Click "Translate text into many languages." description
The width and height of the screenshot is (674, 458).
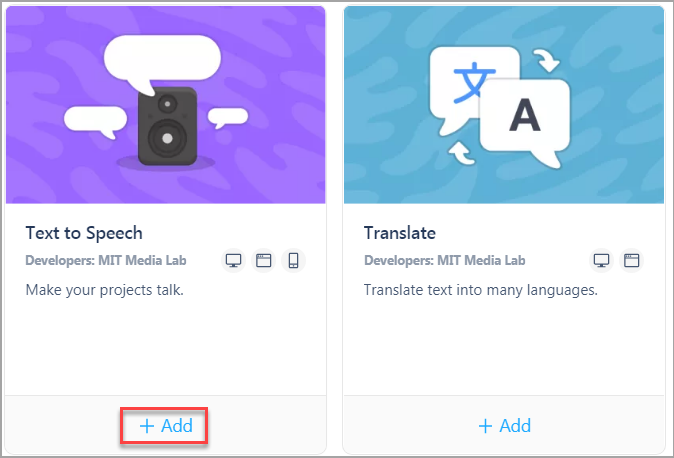coord(481,290)
